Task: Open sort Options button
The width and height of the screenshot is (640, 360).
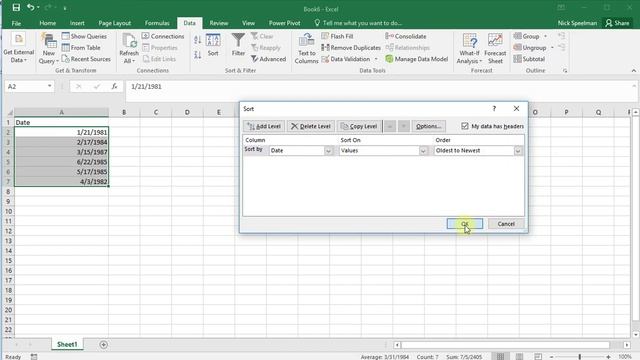Action: click(x=429, y=126)
